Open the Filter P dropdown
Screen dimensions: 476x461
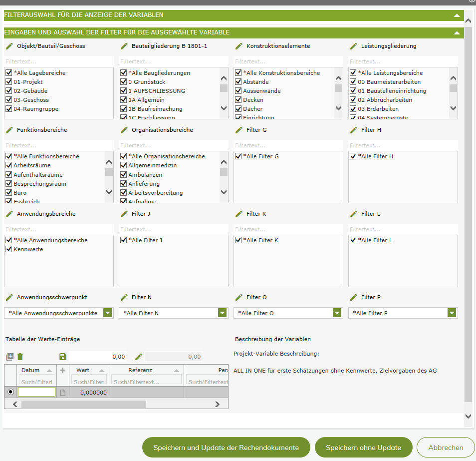(452, 313)
